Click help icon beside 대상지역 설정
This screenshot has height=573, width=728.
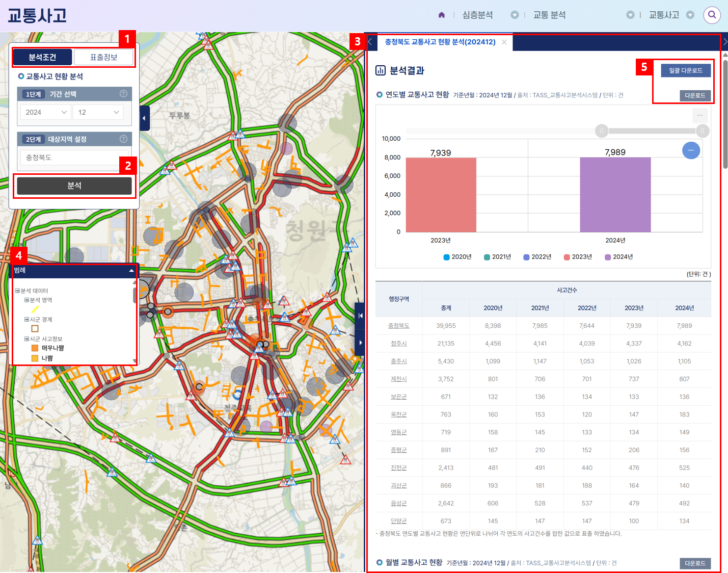[x=123, y=139]
